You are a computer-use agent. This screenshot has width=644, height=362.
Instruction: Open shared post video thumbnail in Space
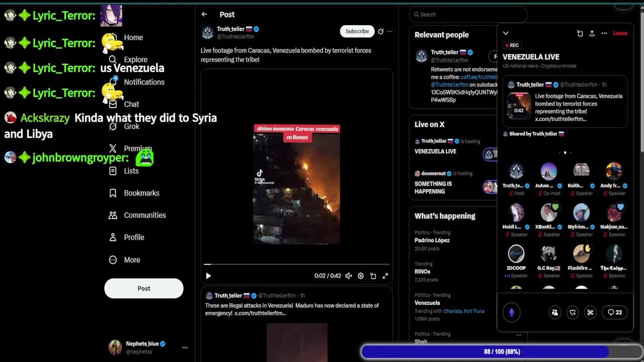tap(519, 106)
